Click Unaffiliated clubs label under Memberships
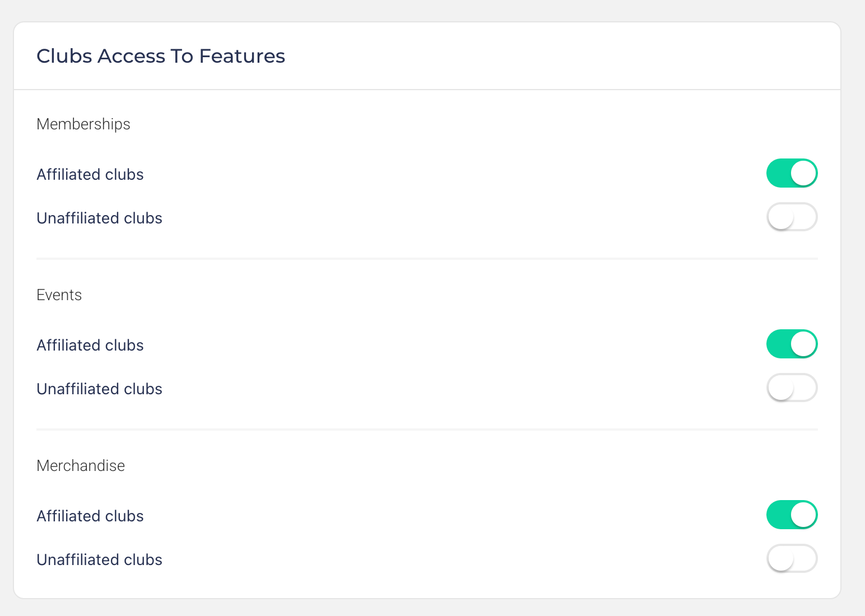This screenshot has height=616, width=865. (99, 218)
